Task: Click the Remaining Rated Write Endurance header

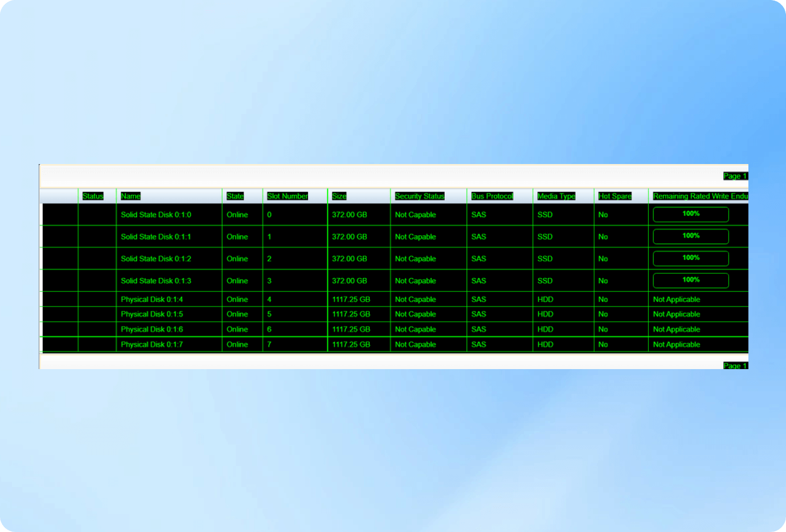Action: point(701,196)
